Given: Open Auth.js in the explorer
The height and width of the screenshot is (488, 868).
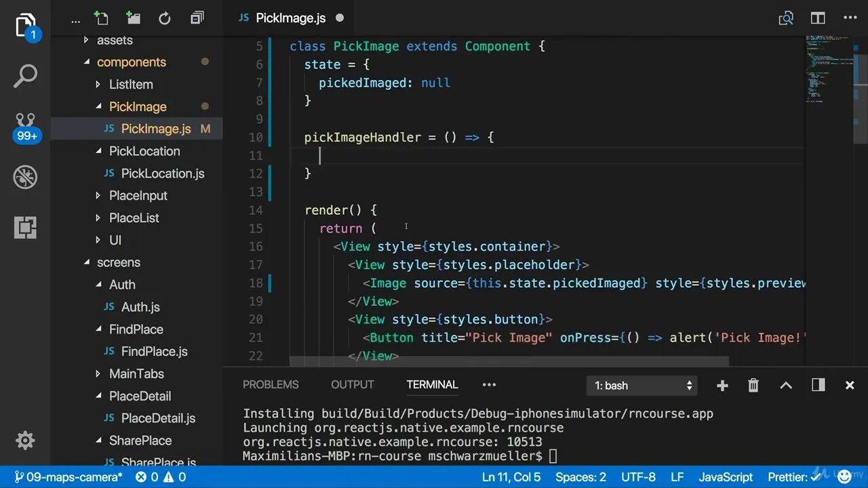Looking at the screenshot, I should [x=140, y=307].
